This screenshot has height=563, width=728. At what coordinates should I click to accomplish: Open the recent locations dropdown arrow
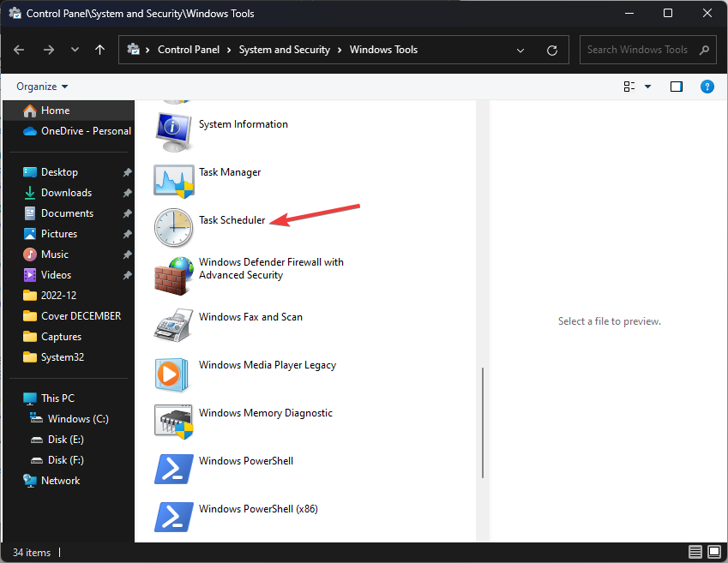(x=75, y=50)
